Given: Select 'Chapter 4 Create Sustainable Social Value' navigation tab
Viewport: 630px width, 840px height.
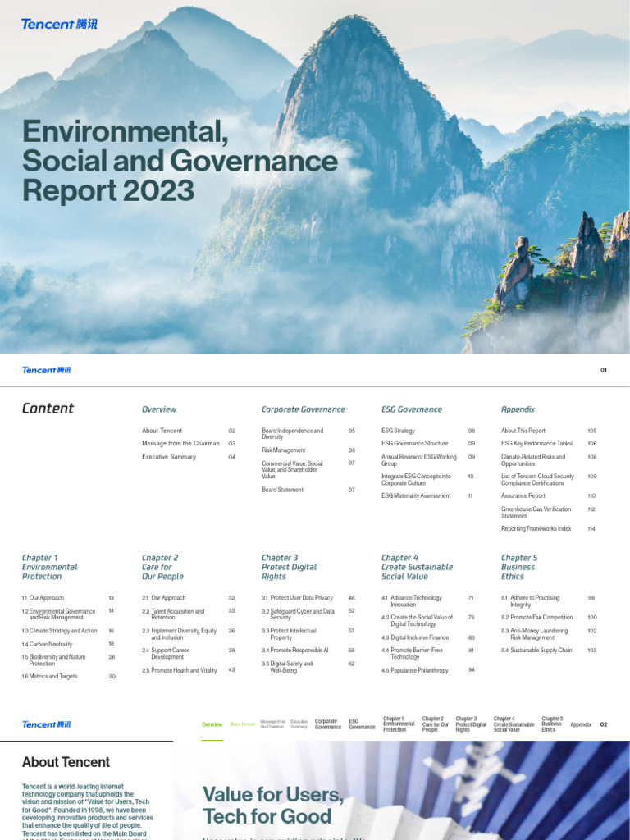Looking at the screenshot, I should point(514,724).
